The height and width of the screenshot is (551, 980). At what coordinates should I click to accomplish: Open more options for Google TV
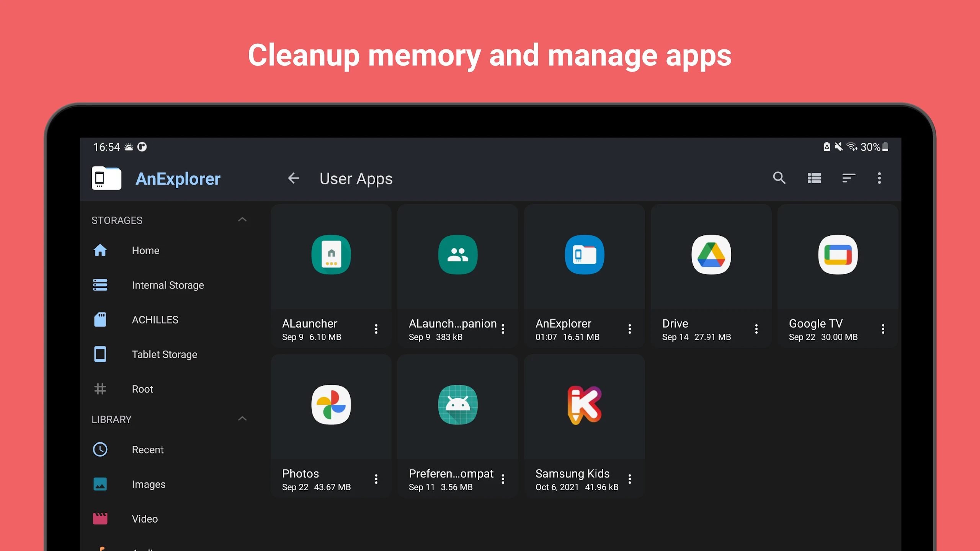883,329
